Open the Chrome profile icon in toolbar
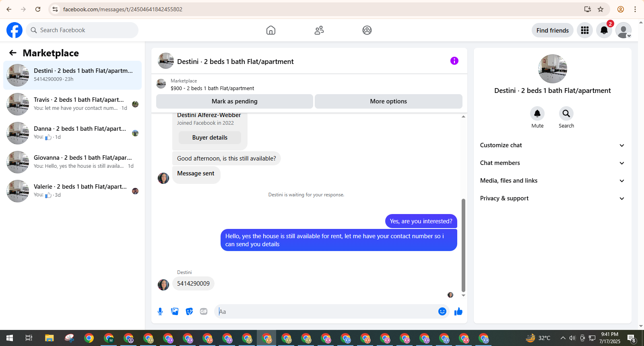 point(621,9)
